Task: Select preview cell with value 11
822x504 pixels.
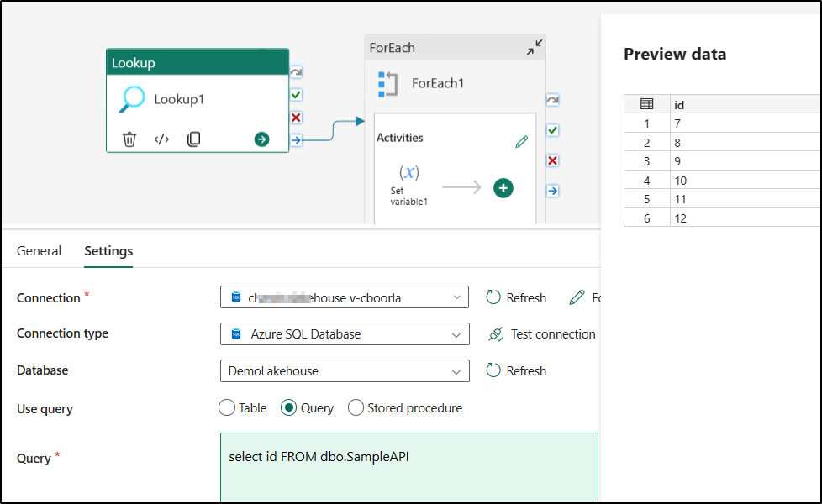Action: (x=745, y=199)
